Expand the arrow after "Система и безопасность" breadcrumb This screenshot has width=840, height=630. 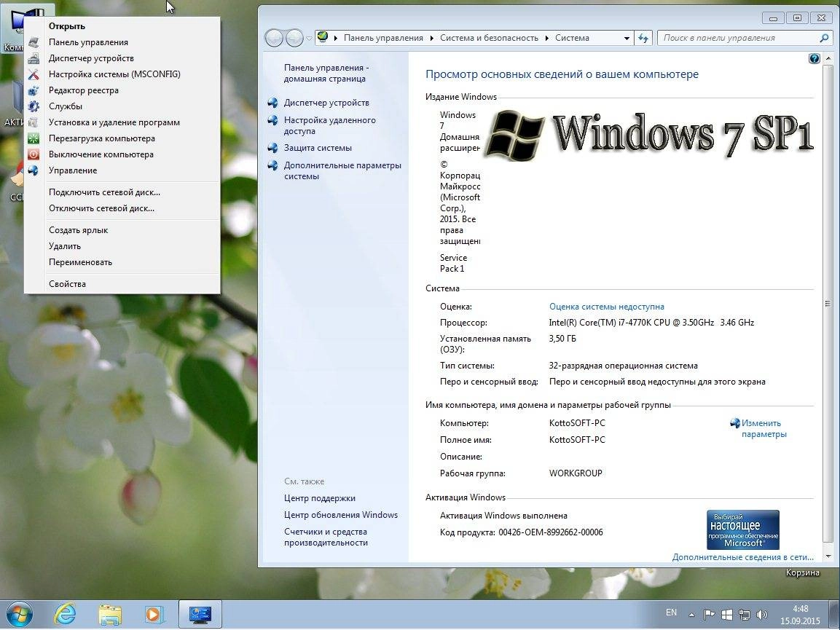547,38
